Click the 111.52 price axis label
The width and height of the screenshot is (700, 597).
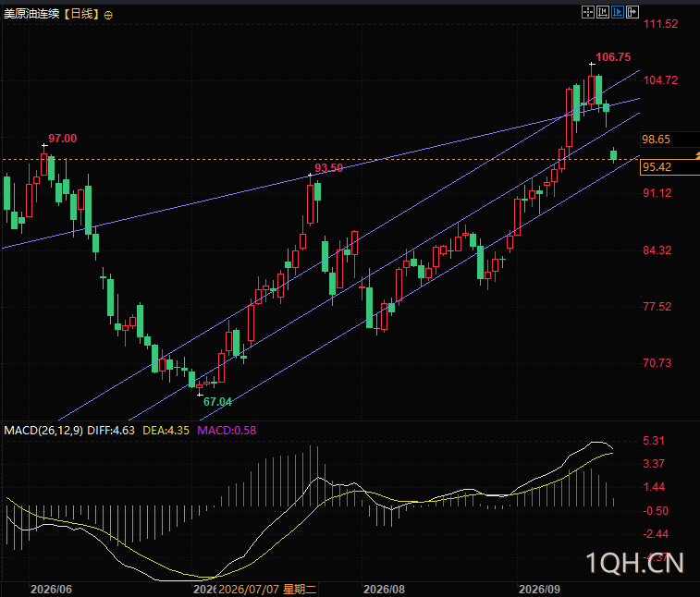pos(660,24)
